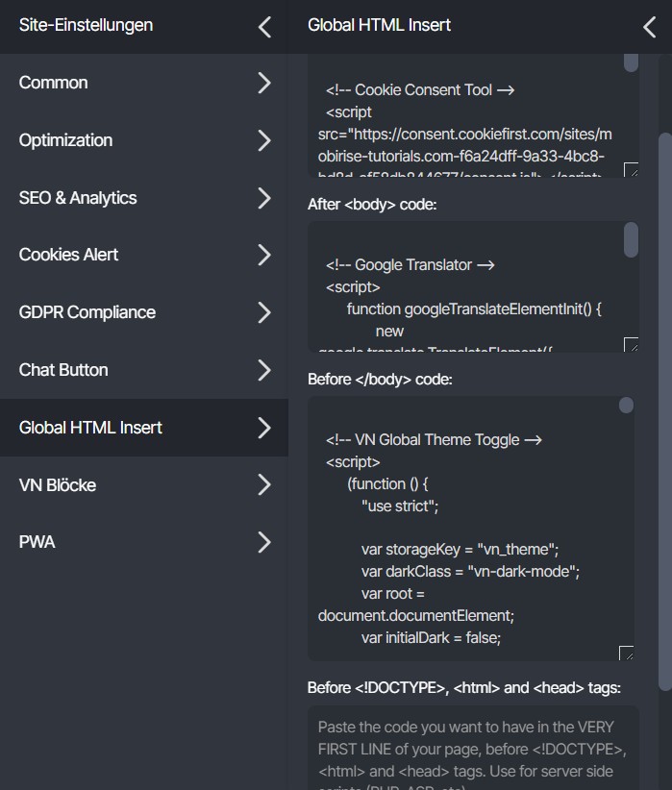Viewport: 672px width, 790px height.
Task: Open the Optimization menu entry
Action: pyautogui.click(x=144, y=140)
